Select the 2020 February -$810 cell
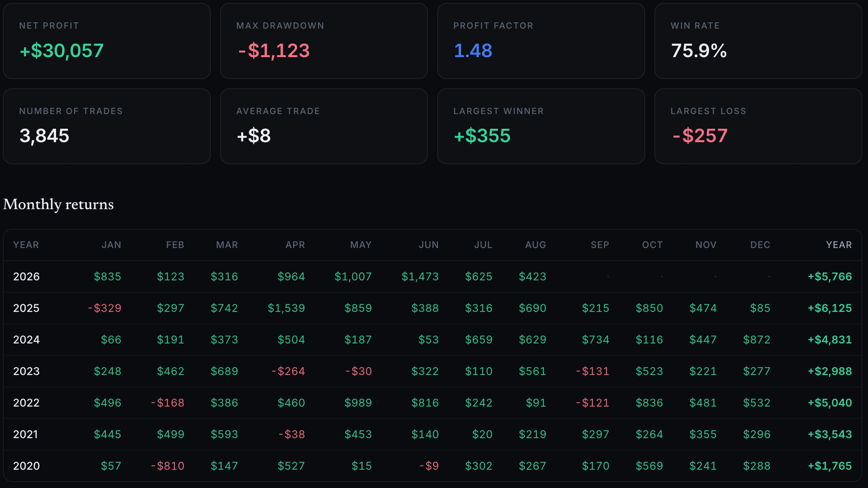This screenshot has height=488, width=868. pyautogui.click(x=167, y=466)
